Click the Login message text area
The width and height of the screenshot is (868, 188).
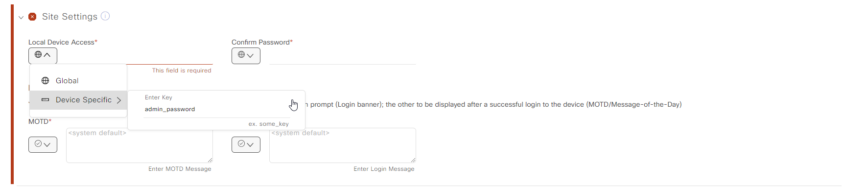coord(343,145)
